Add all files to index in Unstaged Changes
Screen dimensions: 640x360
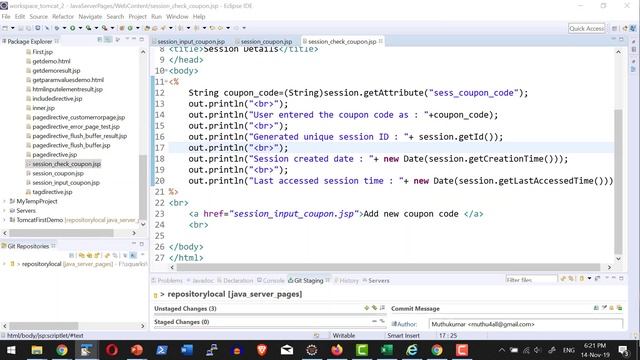point(374,308)
